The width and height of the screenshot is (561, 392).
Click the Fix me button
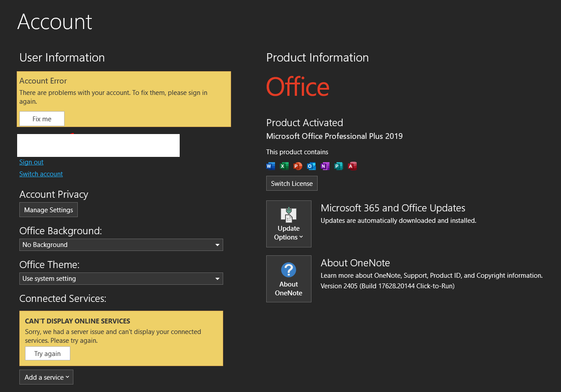[x=42, y=119]
